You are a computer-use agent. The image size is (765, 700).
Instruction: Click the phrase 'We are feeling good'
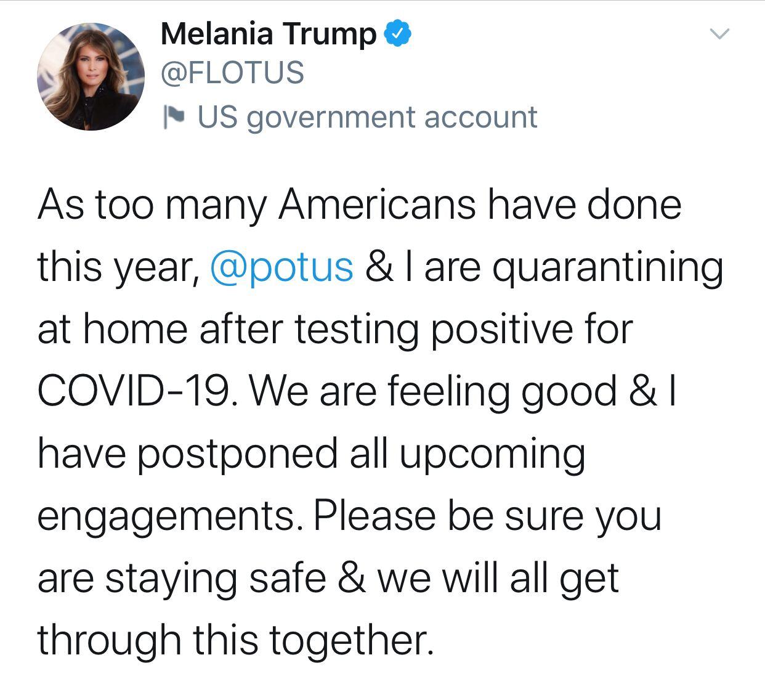pyautogui.click(x=433, y=392)
